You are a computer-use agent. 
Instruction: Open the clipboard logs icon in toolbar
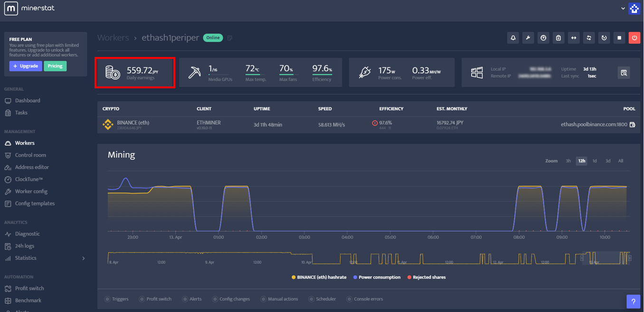tap(559, 38)
